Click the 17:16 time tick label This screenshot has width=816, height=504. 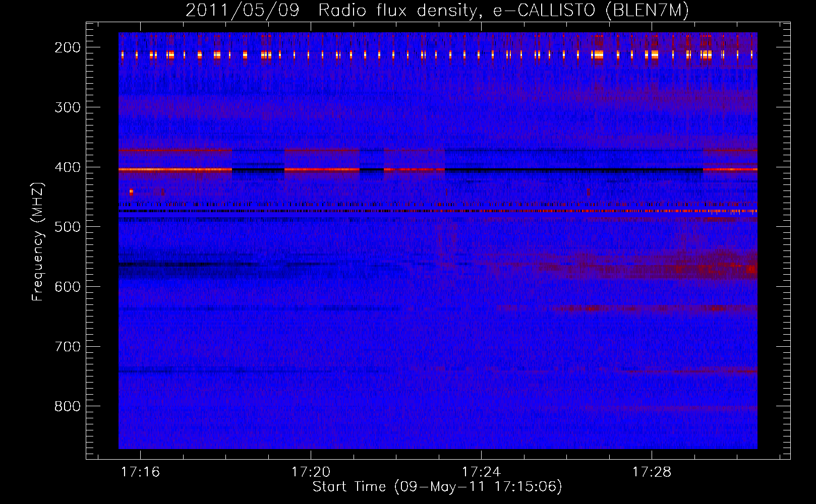point(141,472)
